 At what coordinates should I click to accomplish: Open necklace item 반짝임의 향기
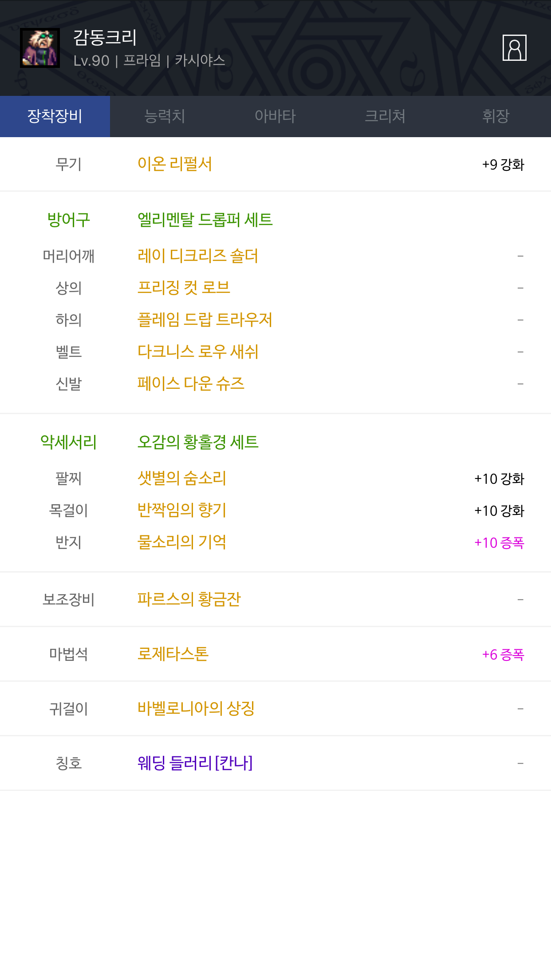182,510
